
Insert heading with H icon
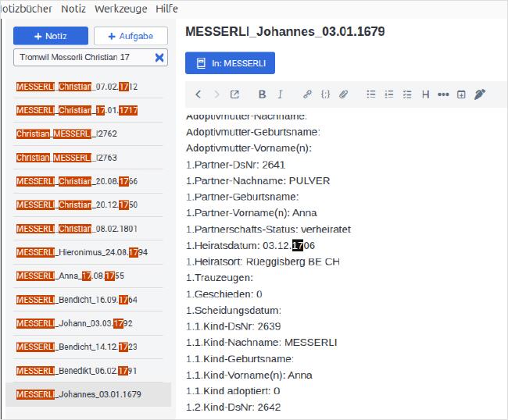[425, 94]
